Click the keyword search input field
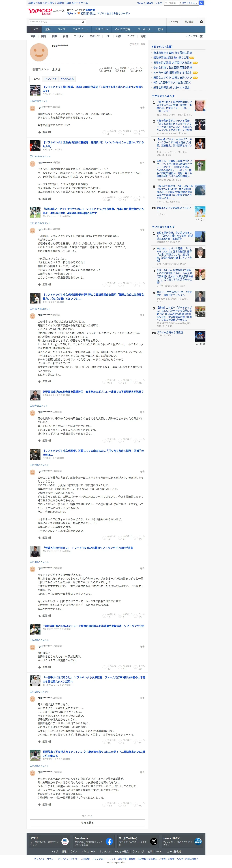232x868 pixels. click(54, 22)
